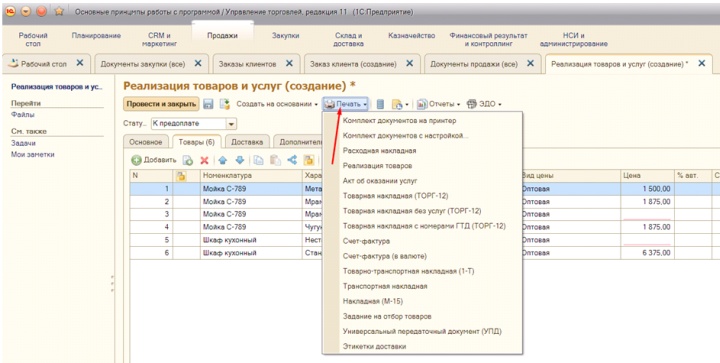This screenshot has height=363, width=720.
Task: Close the Документы продажи (все) tab
Action: pos(530,63)
